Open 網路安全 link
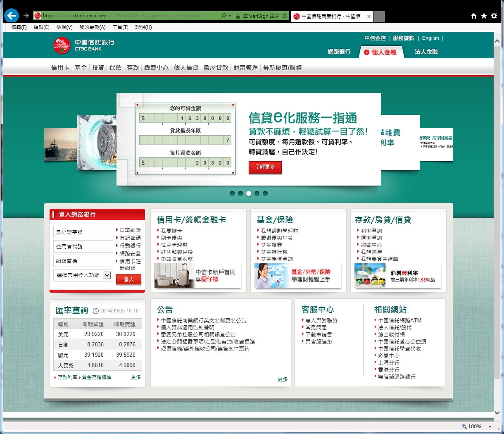Viewport: 504px width, 434px height. (130, 253)
